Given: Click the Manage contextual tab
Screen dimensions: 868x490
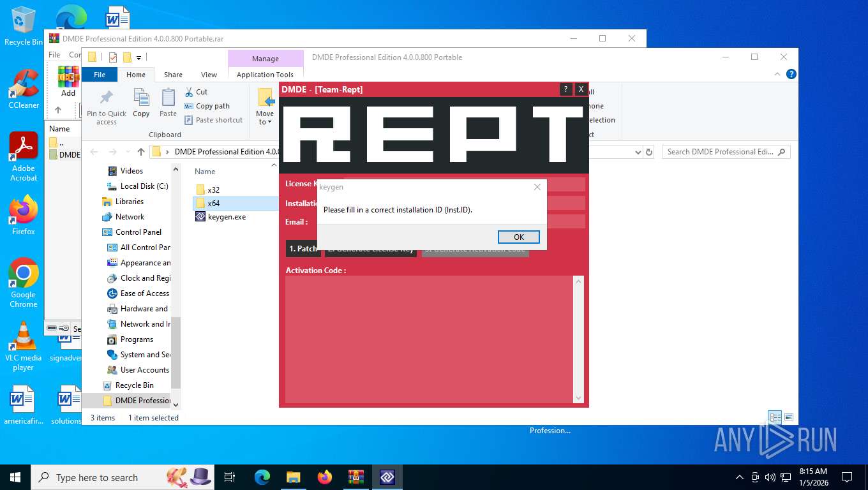Looking at the screenshot, I should [266, 59].
